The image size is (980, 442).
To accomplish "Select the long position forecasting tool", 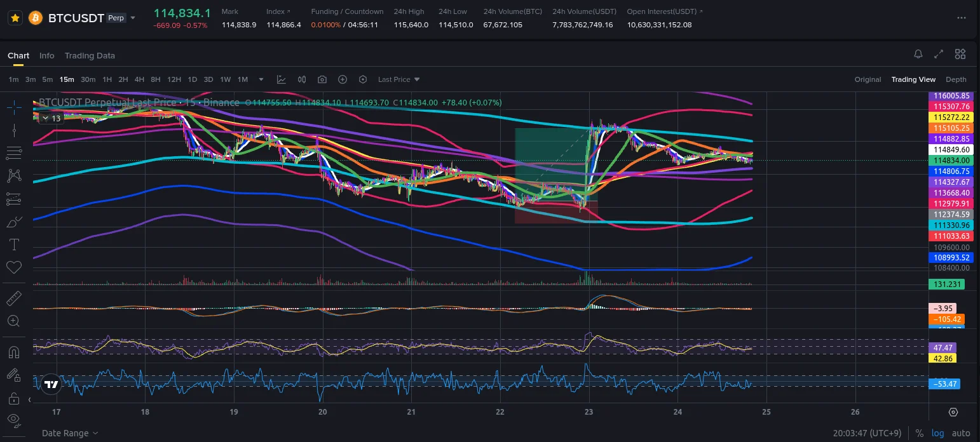I will click(x=14, y=199).
